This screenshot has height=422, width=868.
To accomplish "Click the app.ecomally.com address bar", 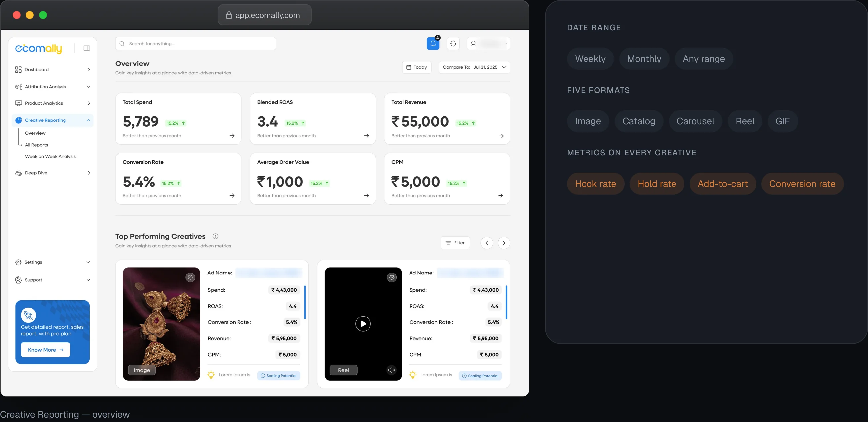I will point(265,15).
